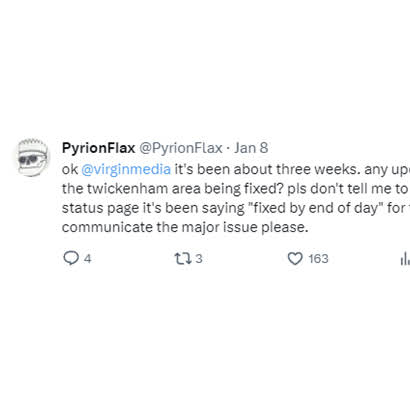The height and width of the screenshot is (410, 410).
Task: Open the @virginmedia mention link
Action: (126, 169)
